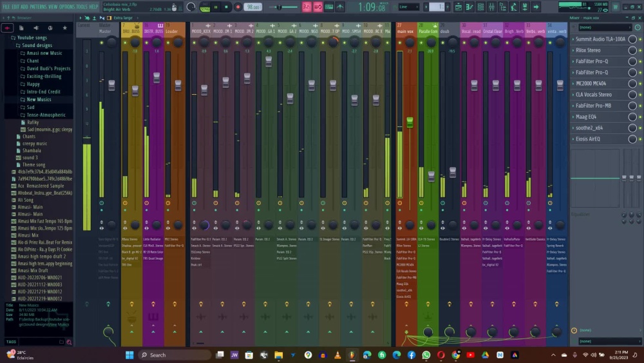Toggle the Browser view icon in toolbar
This screenshot has width=644, height=363.
503,6
